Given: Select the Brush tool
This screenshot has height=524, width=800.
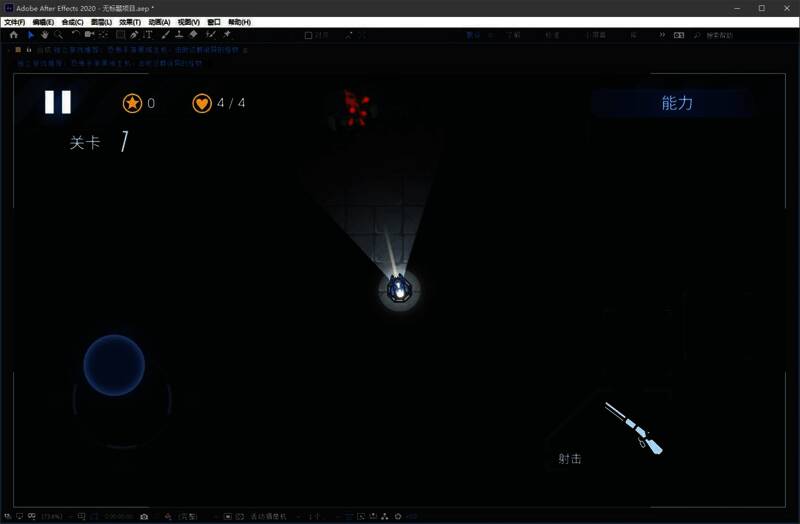Looking at the screenshot, I should (165, 35).
